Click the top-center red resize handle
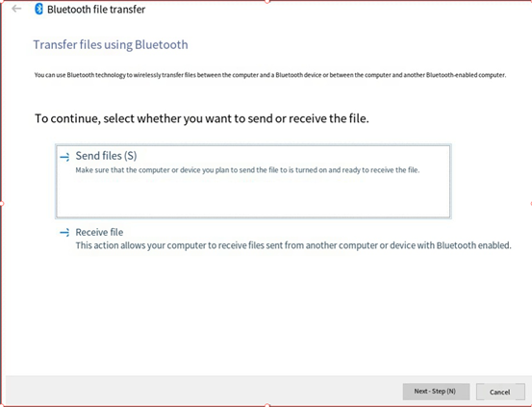This screenshot has height=407, width=532. point(267,1)
